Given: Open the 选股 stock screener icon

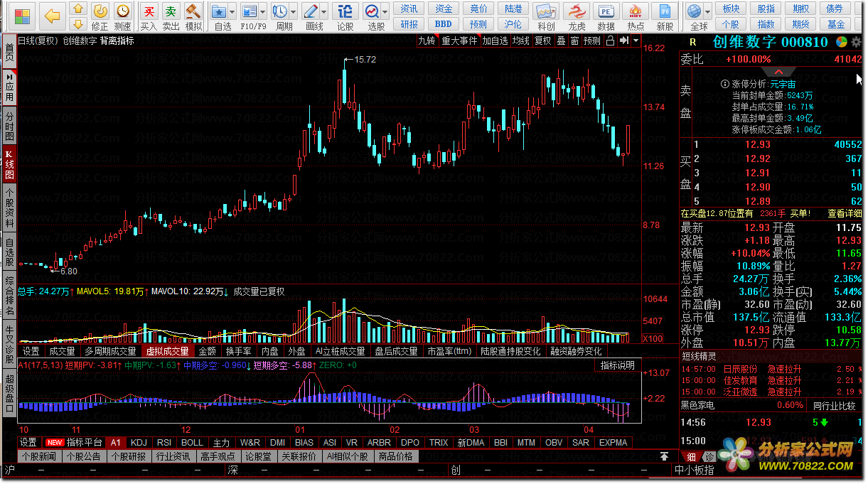Looking at the screenshot, I should tap(372, 12).
